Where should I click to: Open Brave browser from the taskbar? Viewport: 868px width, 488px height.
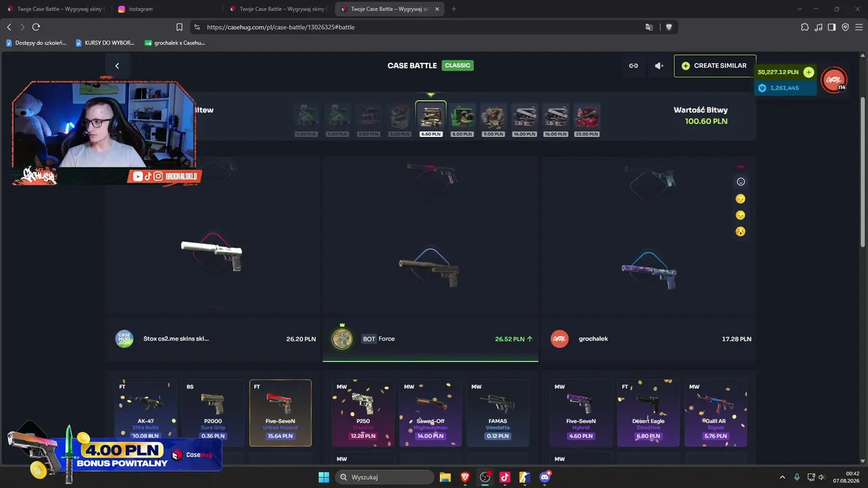(465, 477)
